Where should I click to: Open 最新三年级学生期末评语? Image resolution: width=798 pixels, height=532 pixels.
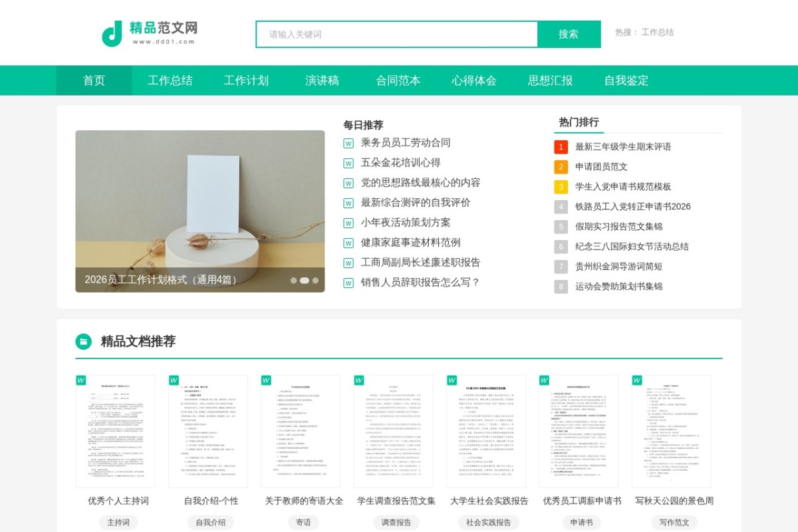point(623,147)
